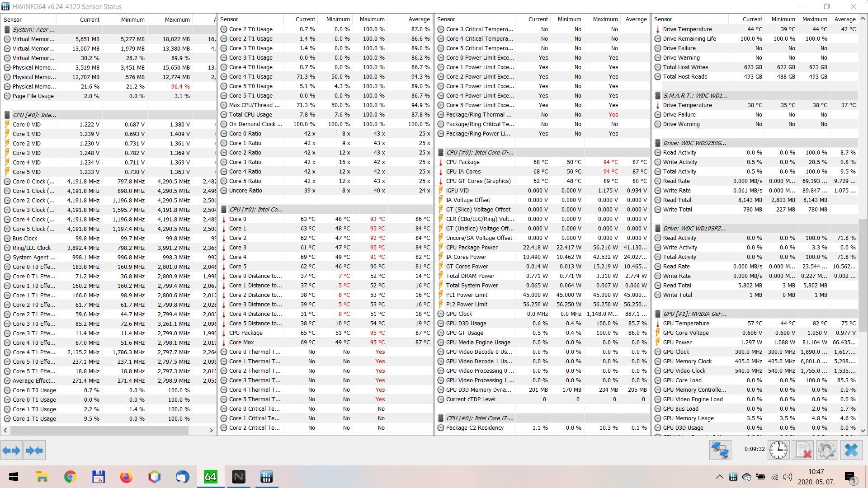Open the blue floppy disk taskbar app
Screen dimensions: 868x488
point(98,477)
